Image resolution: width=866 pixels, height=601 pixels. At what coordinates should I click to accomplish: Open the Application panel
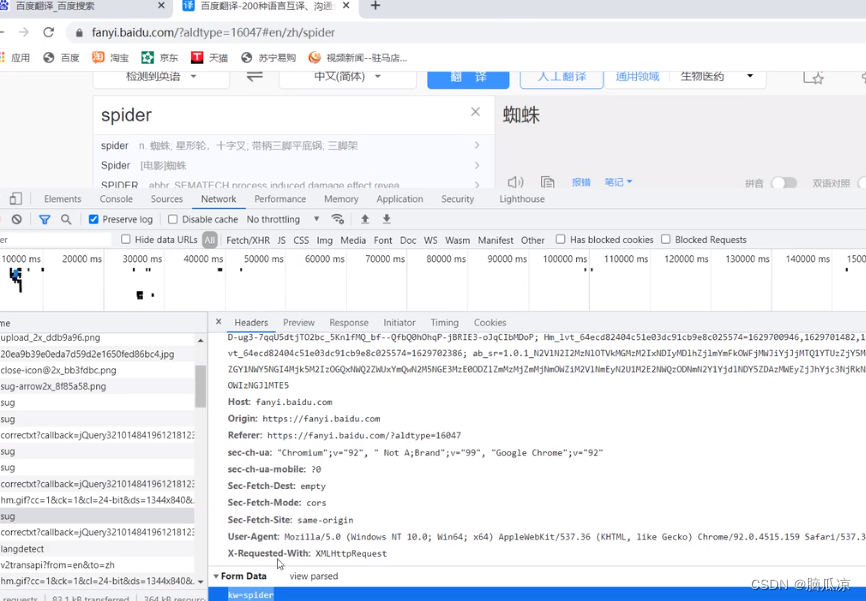click(x=400, y=199)
